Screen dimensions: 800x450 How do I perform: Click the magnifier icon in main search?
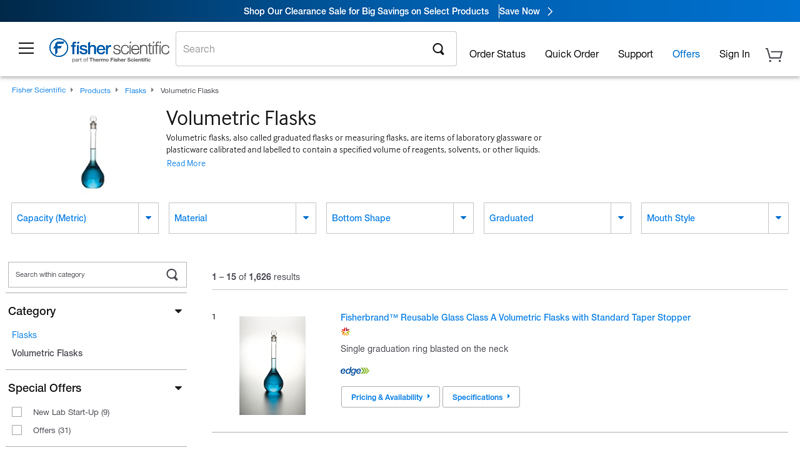tap(438, 49)
